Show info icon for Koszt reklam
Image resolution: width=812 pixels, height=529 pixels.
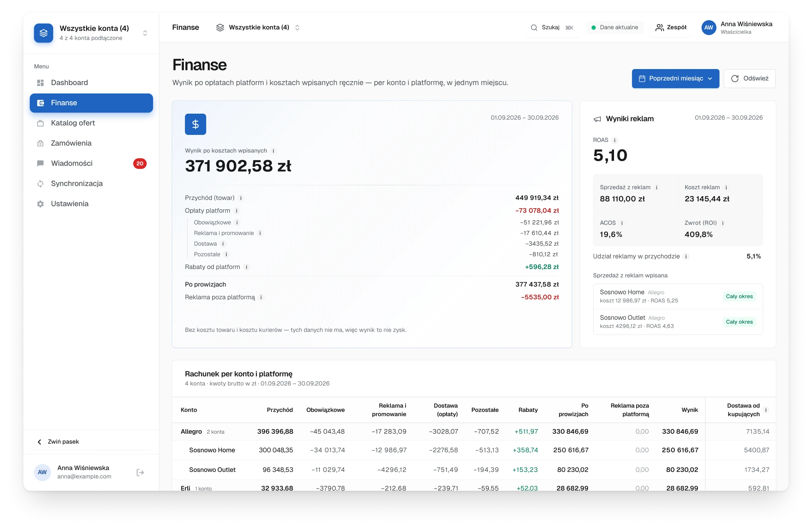point(726,188)
